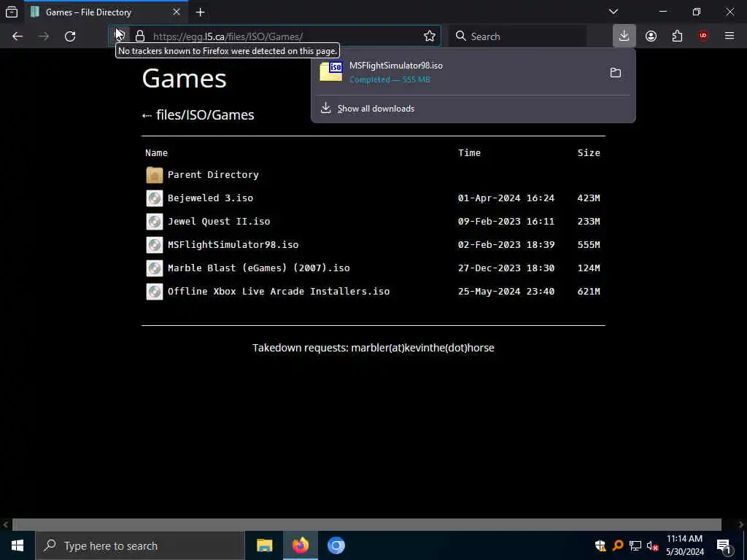
Task: Click MSFlightSimulator98.iso link in file list
Action: point(233,245)
